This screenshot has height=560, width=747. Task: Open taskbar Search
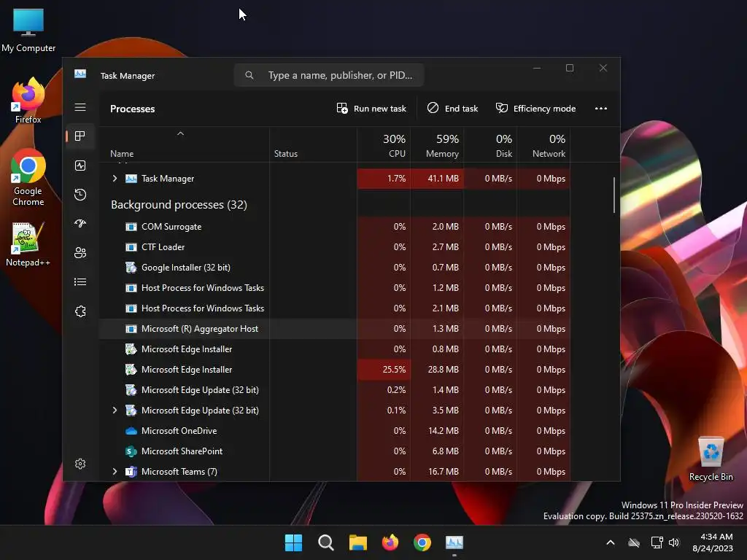tap(326, 542)
